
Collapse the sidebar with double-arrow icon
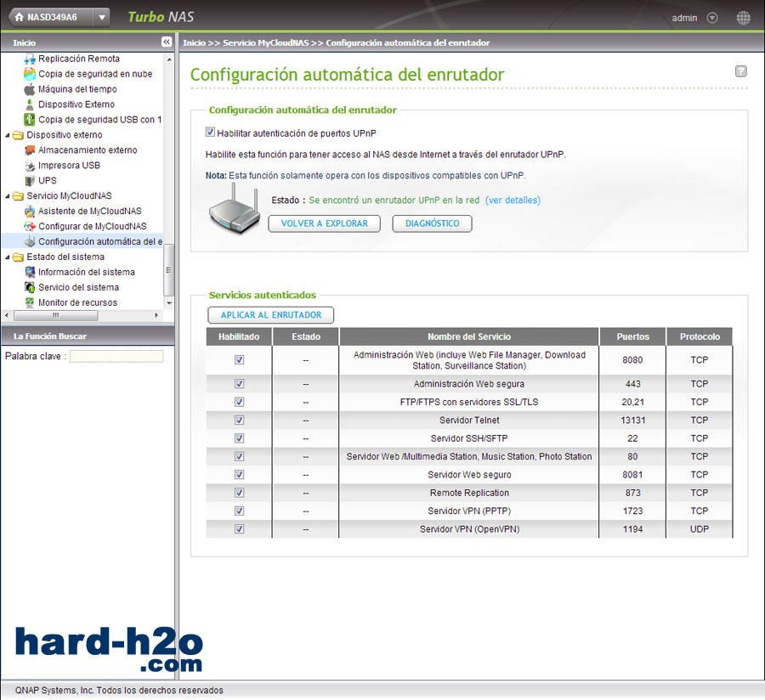point(167,42)
